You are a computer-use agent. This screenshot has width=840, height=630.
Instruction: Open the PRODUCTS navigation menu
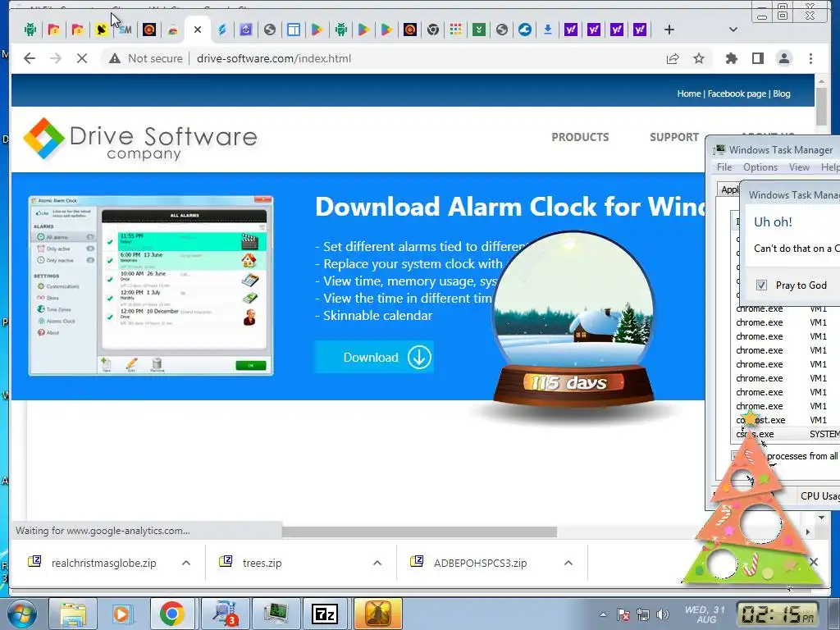coord(580,137)
